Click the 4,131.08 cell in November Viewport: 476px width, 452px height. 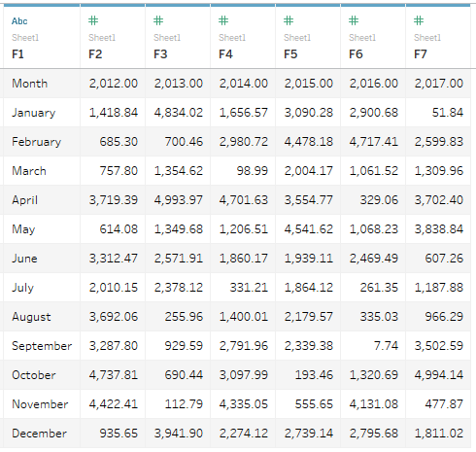374,404
